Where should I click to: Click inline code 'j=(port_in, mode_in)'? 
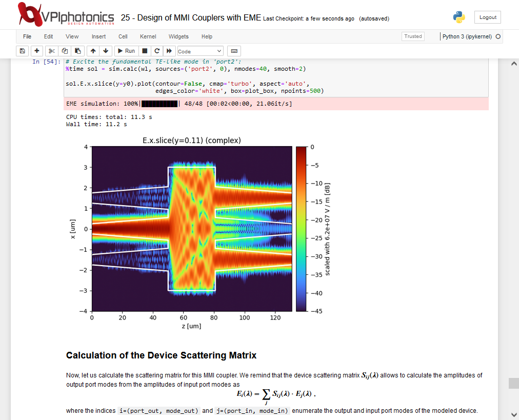pyautogui.click(x=252, y=411)
